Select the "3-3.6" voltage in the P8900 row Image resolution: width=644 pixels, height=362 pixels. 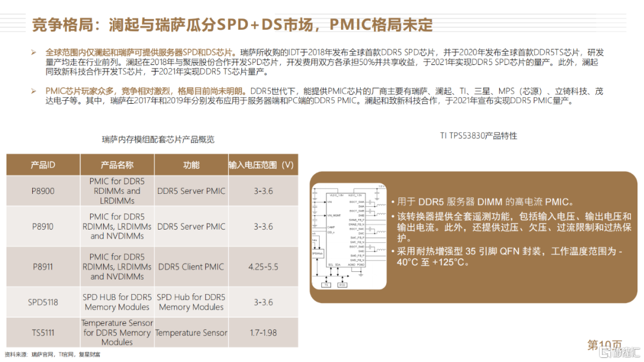point(264,191)
